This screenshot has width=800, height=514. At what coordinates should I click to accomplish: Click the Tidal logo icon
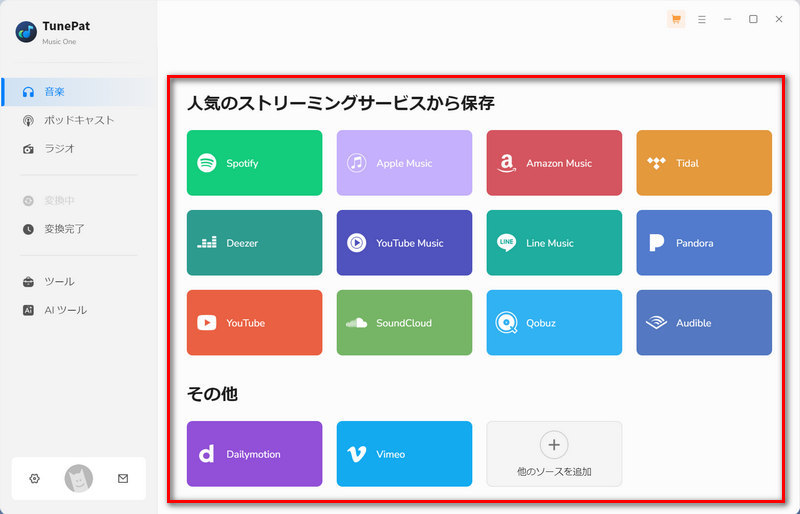coord(656,163)
